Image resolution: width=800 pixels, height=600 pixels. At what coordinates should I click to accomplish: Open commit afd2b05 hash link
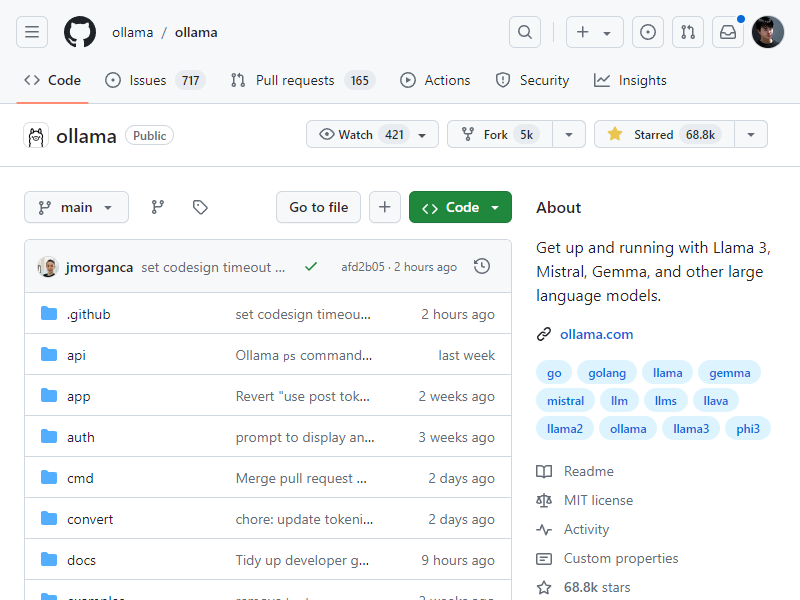(x=363, y=267)
